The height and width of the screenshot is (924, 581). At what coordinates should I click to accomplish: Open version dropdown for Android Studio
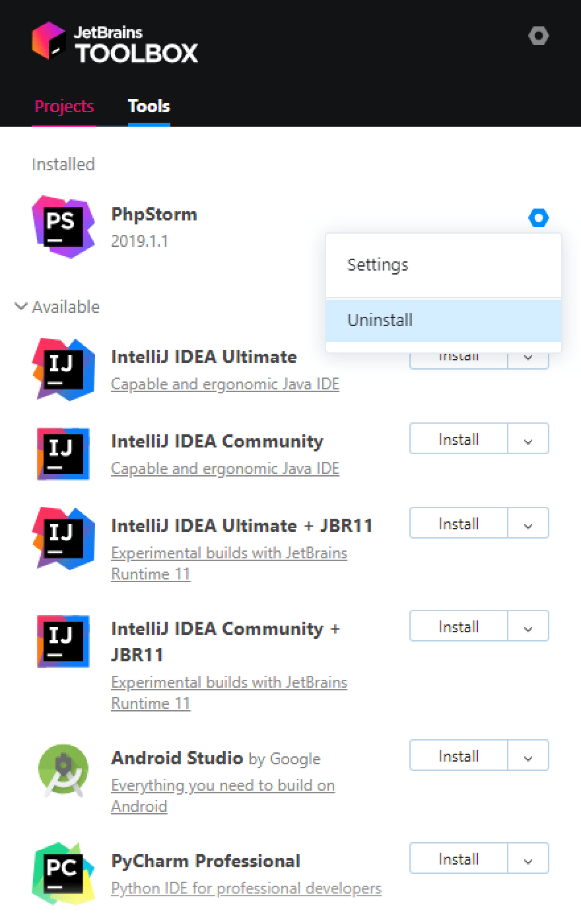click(528, 756)
